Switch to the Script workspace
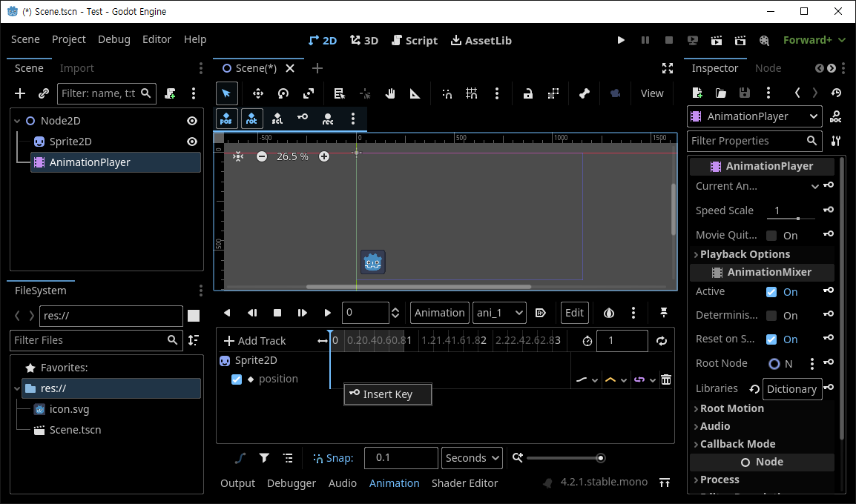Viewport: 856px width, 504px height. point(415,40)
